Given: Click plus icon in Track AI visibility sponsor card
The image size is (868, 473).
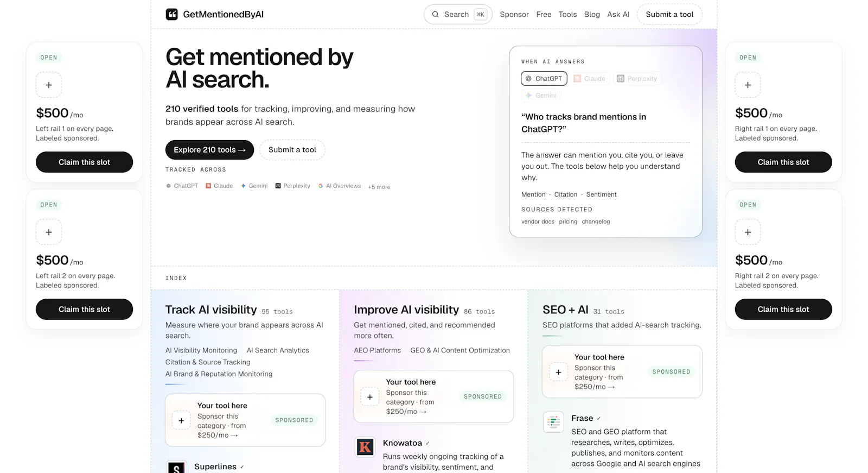Looking at the screenshot, I should [x=181, y=420].
